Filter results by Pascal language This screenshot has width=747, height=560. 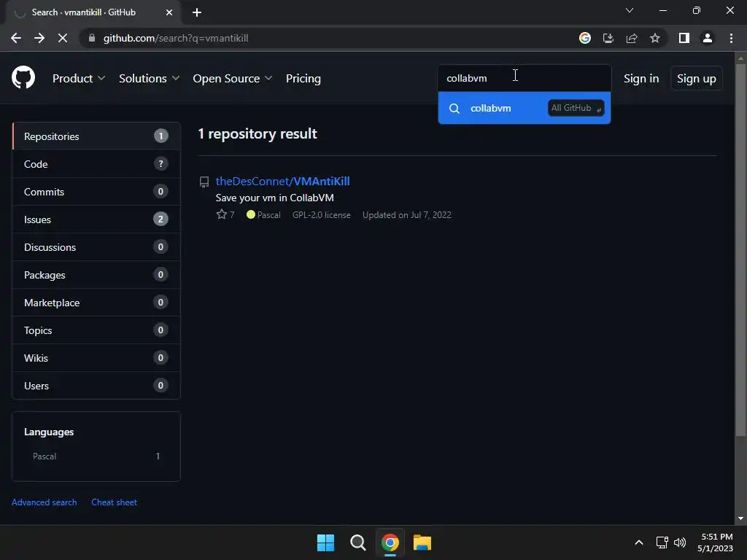pyautogui.click(x=96, y=456)
